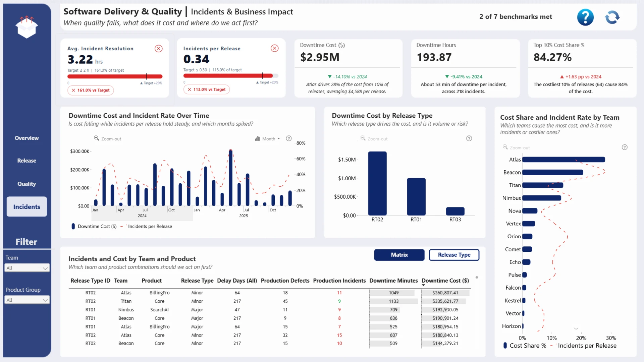Viewport: 644px width, 362px height.
Task: Click the 84.27% Top 10% Cost Share value
Action: pos(552,57)
